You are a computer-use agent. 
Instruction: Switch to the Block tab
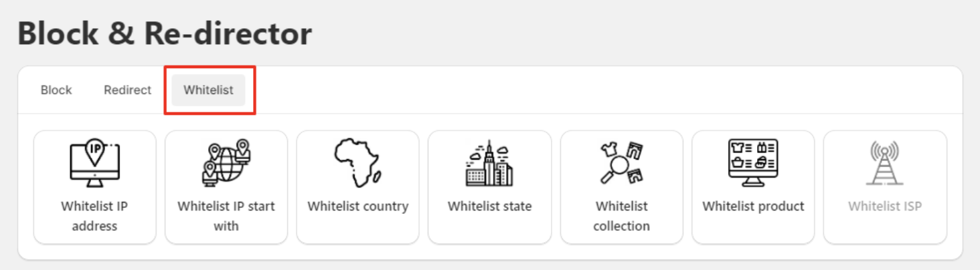click(56, 90)
